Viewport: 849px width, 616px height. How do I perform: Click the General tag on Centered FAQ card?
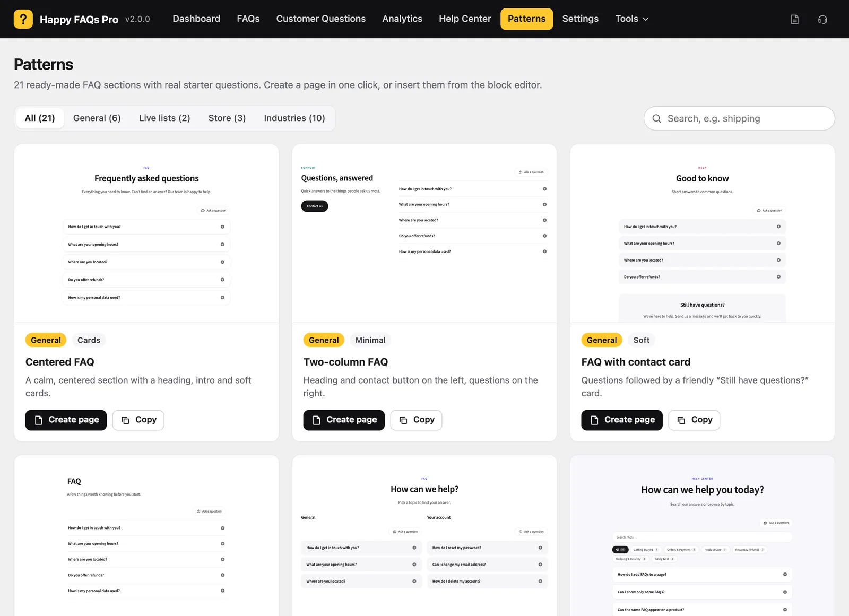46,340
